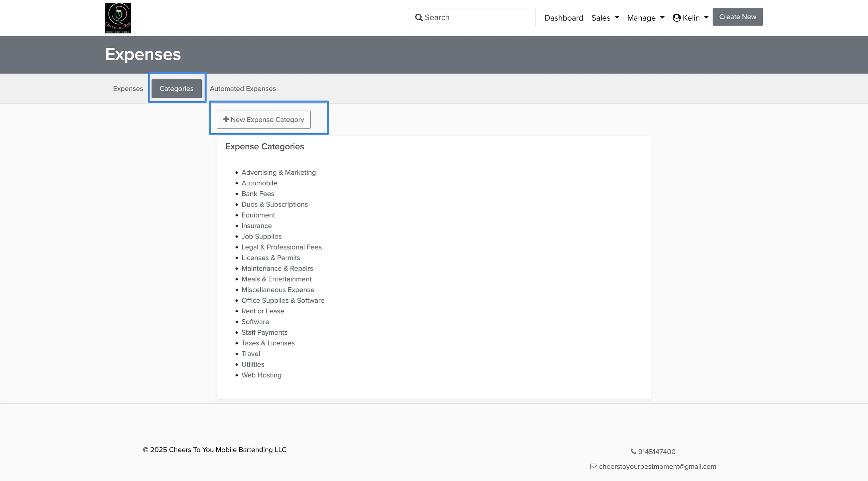Click Dues & Subscriptions category
The image size is (868, 481).
tap(275, 205)
